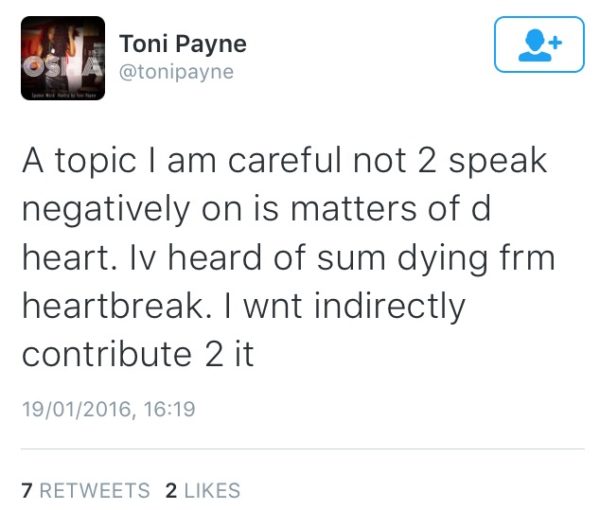This screenshot has width=600, height=510.
Task: Click the word 'heartbreak' in the tweet
Action: click(114, 306)
